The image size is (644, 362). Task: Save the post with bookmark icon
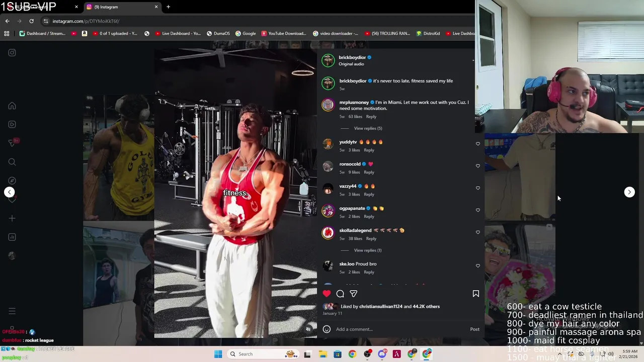[475, 294]
